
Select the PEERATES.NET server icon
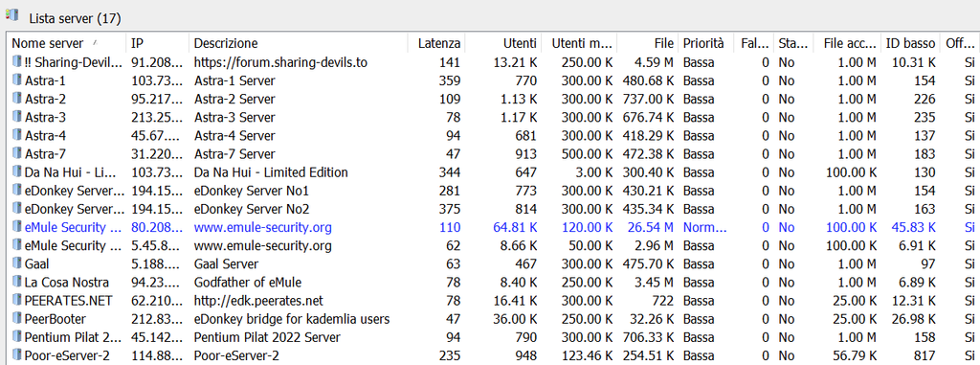tap(17, 301)
